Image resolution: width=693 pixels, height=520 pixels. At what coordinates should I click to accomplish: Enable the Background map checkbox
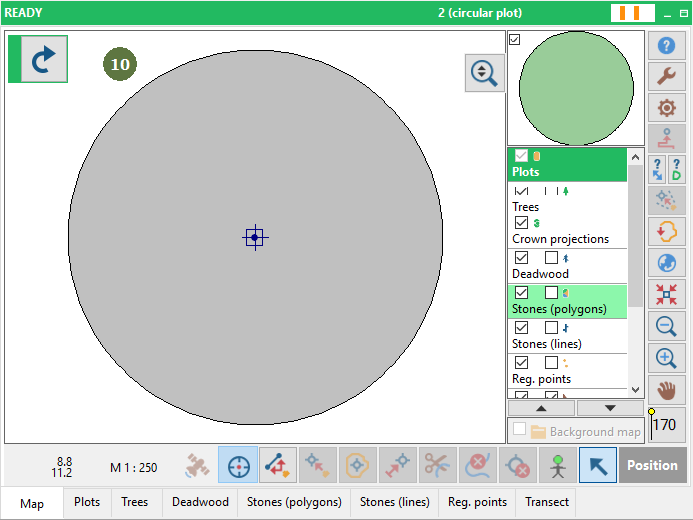point(519,429)
